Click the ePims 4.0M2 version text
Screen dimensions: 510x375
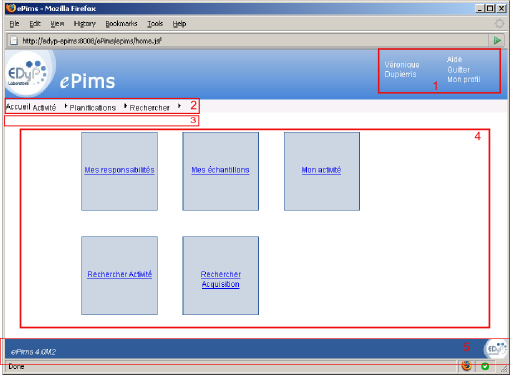tap(33, 352)
